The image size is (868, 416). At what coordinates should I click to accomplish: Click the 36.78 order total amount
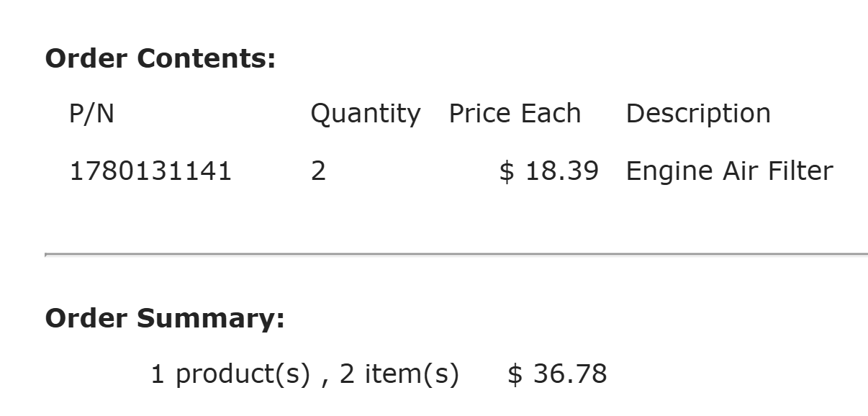click(x=570, y=374)
